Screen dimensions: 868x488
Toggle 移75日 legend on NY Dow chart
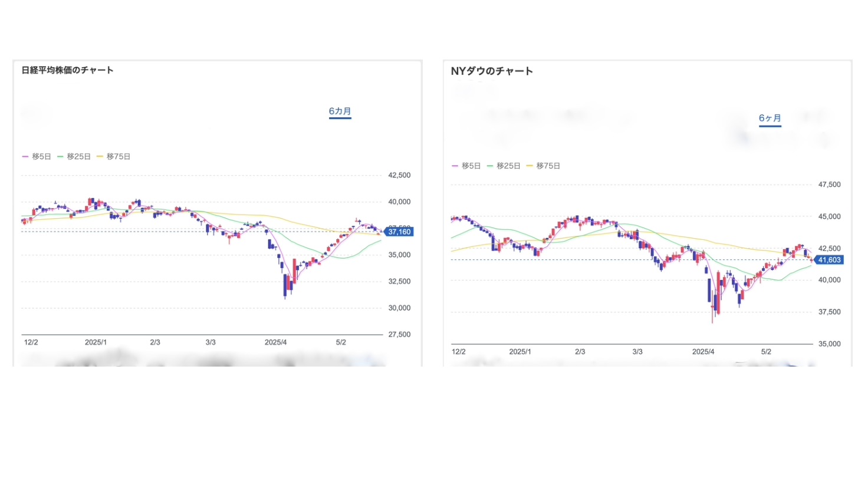click(x=543, y=166)
